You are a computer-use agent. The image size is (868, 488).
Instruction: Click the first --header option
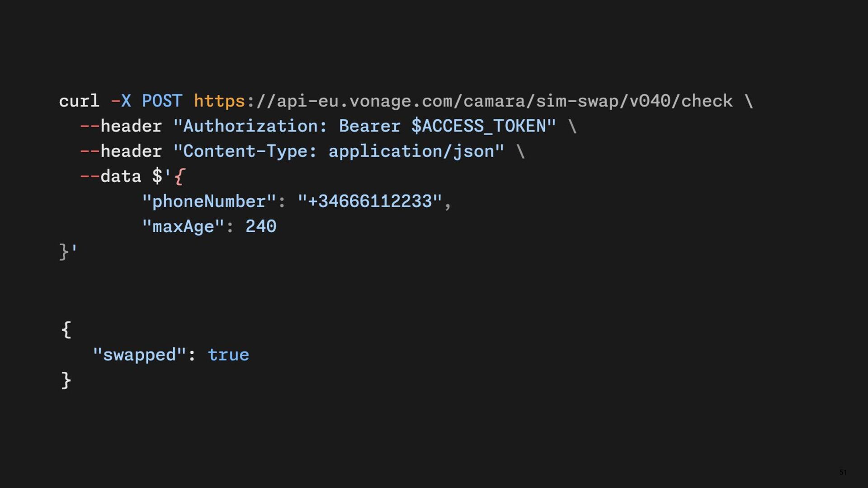tap(121, 126)
